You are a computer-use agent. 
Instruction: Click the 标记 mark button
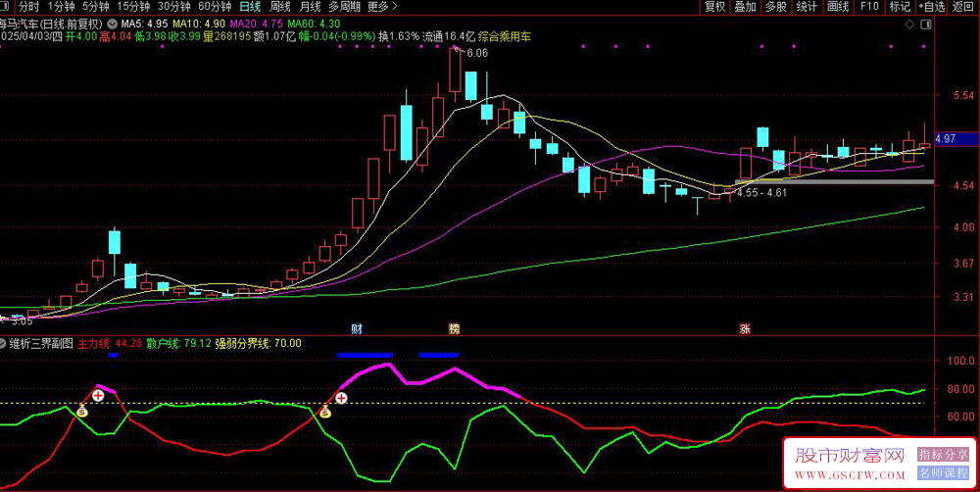pyautogui.click(x=900, y=7)
